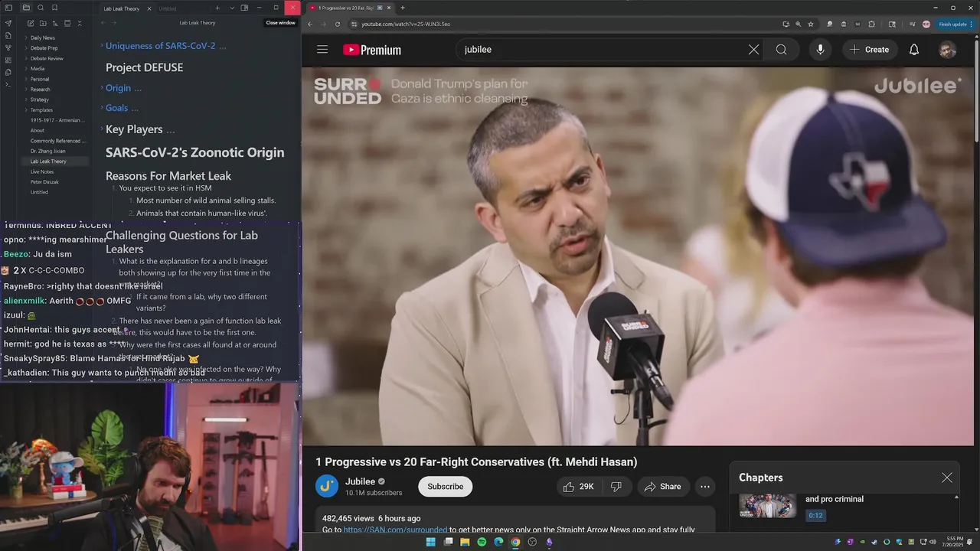This screenshot has height=551, width=980.
Task: Open the pro criminal chapter thumbnail
Action: coord(768,505)
